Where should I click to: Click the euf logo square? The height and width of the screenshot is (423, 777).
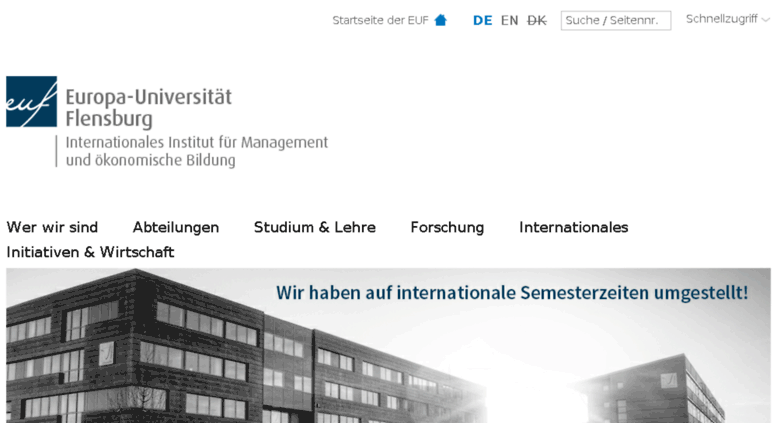coord(32,102)
